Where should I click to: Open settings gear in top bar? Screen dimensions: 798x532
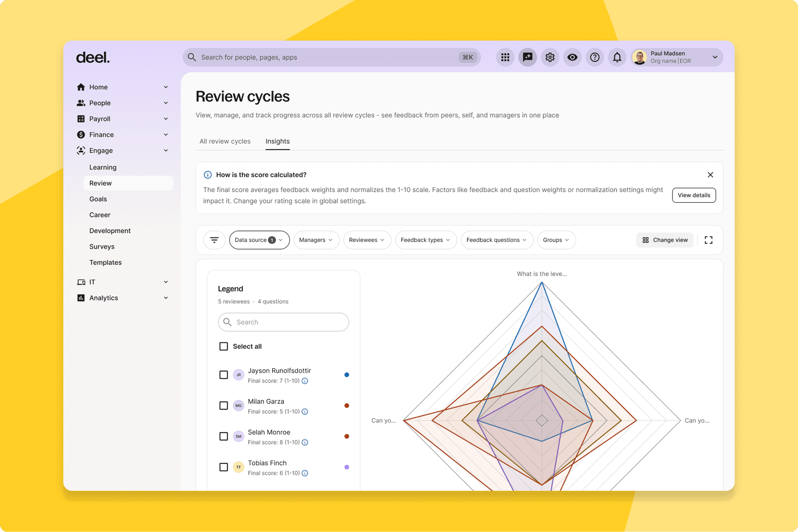(x=550, y=57)
